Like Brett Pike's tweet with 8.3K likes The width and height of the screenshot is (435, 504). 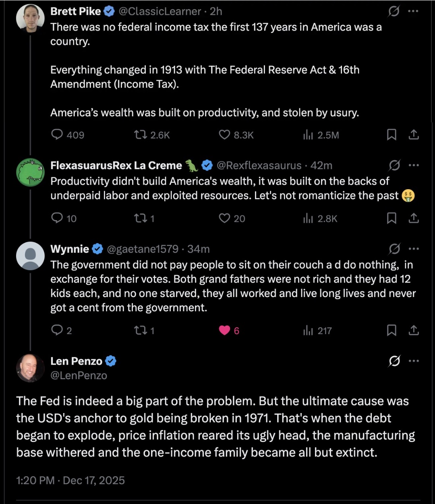pyautogui.click(x=224, y=134)
